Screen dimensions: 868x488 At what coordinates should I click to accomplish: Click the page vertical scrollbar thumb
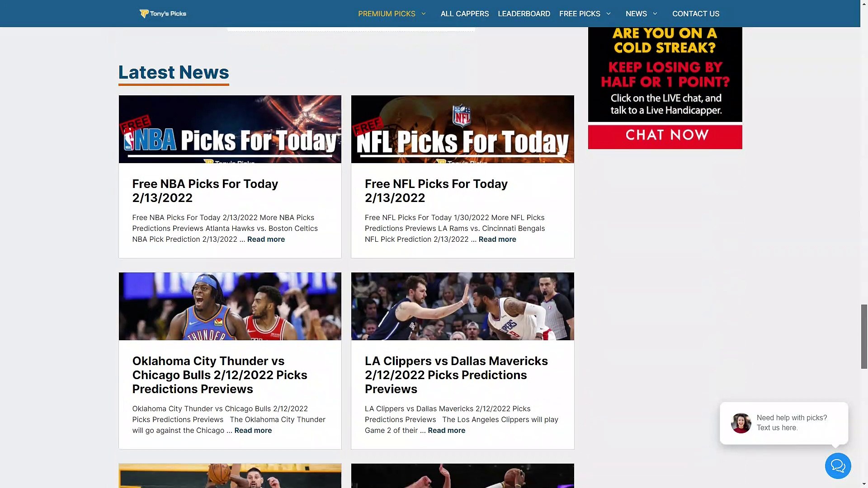coord(864,337)
